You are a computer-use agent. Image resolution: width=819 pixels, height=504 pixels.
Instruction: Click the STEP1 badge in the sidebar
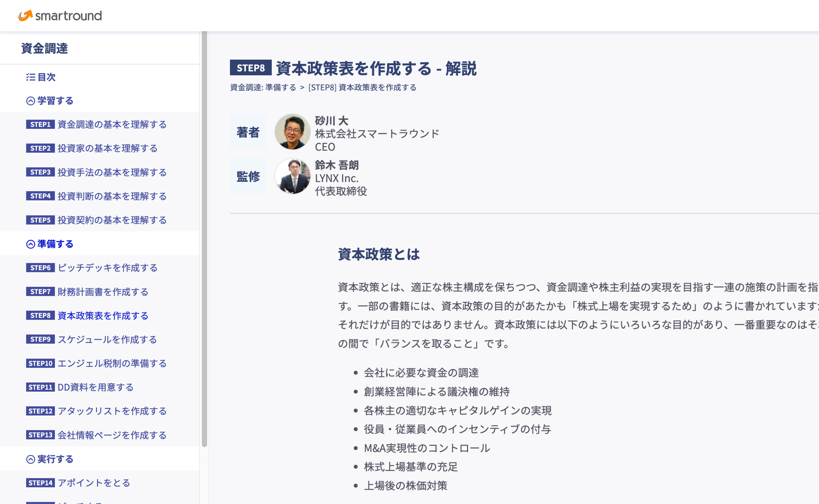(x=40, y=125)
